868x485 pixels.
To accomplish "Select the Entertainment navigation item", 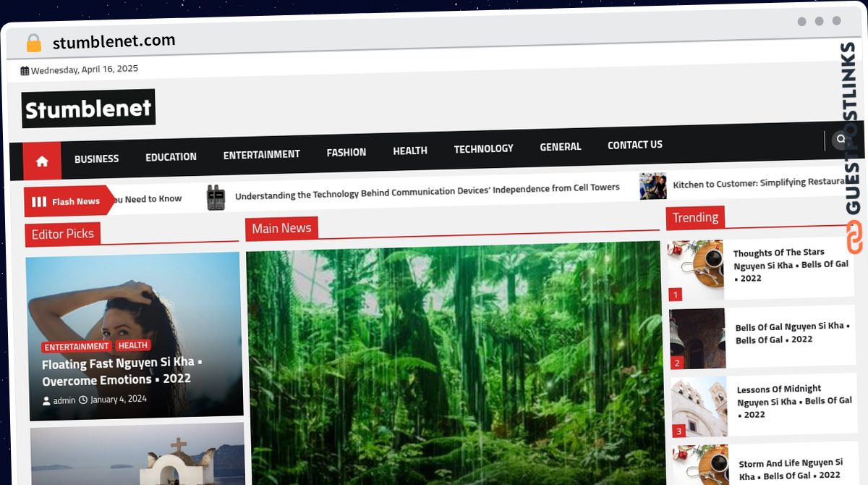I will [x=261, y=154].
